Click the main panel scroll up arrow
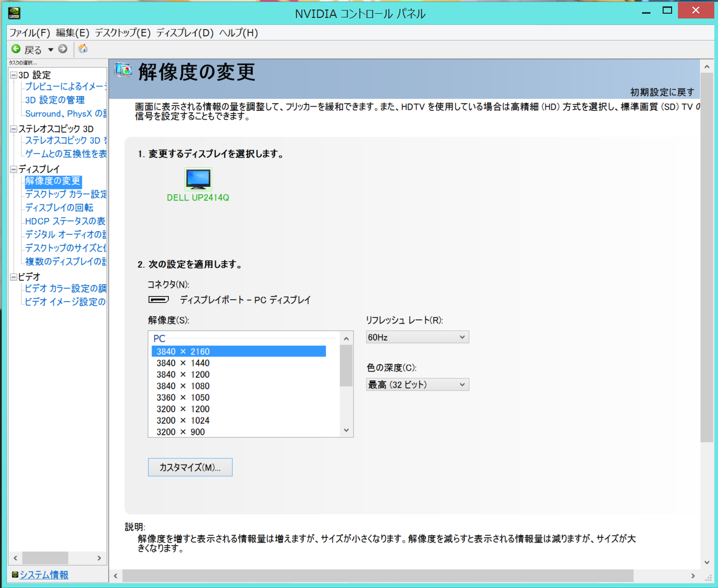The image size is (718, 588). pos(707,67)
